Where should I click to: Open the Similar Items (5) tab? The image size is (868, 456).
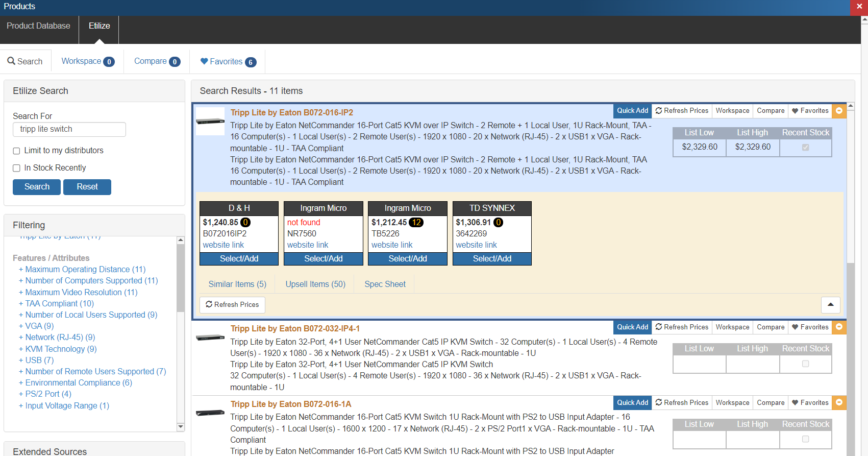point(237,284)
